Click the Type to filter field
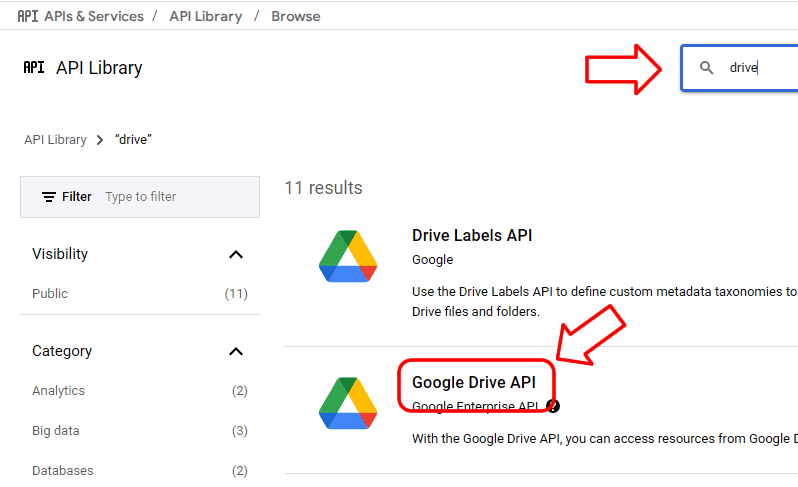This screenshot has height=487, width=798. pyautogui.click(x=140, y=197)
